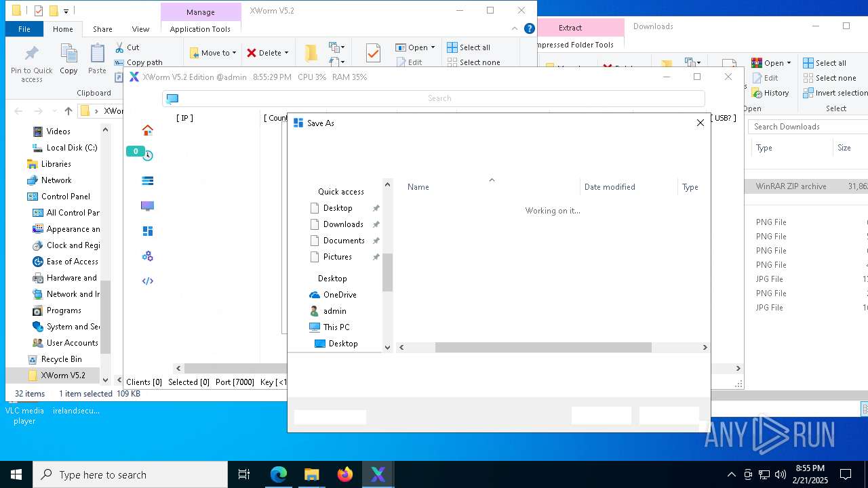Open the XWorm home sidebar icon
Image resolution: width=868 pixels, height=488 pixels.
(x=147, y=130)
